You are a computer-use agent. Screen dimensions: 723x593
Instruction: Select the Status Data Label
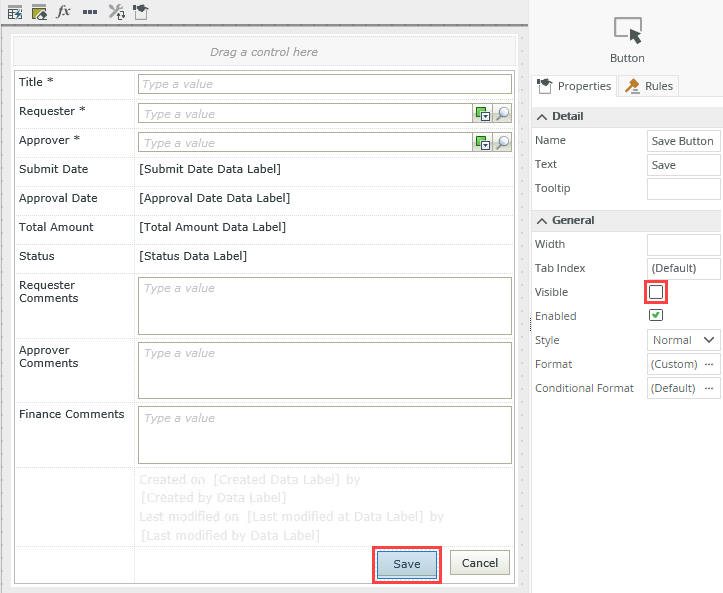pyautogui.click(x=193, y=256)
